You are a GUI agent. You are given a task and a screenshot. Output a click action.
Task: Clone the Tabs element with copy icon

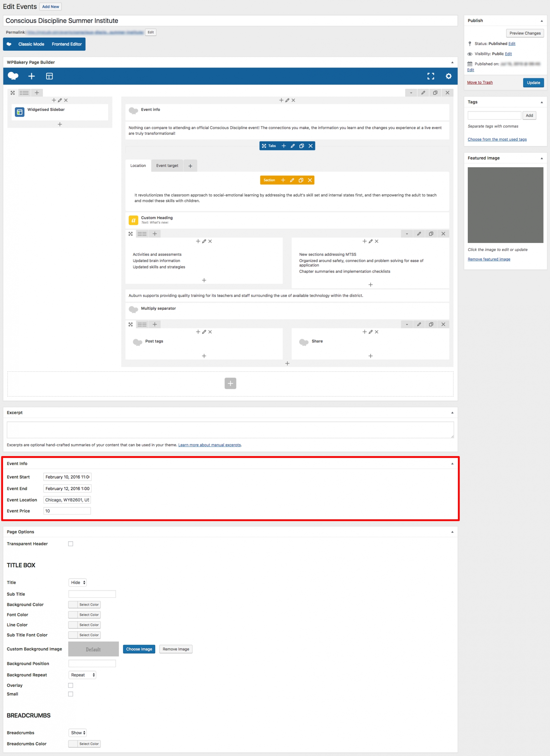click(x=302, y=146)
